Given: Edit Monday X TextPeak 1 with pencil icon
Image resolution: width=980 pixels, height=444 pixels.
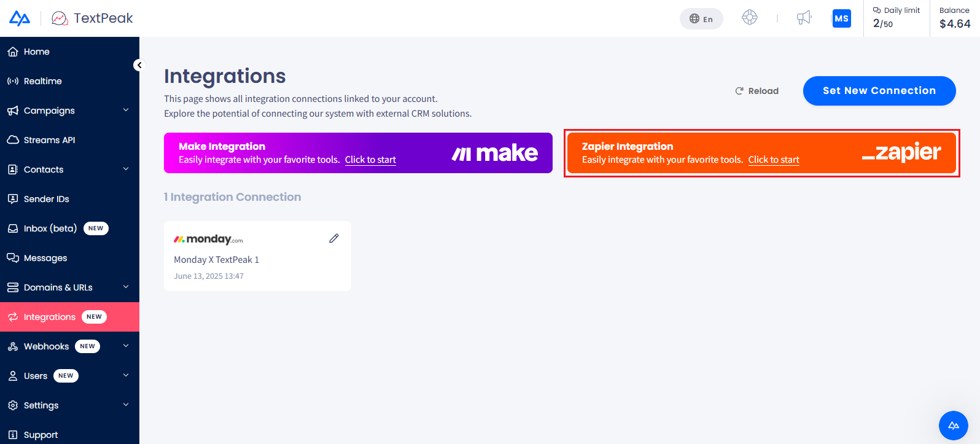Looking at the screenshot, I should click(334, 238).
